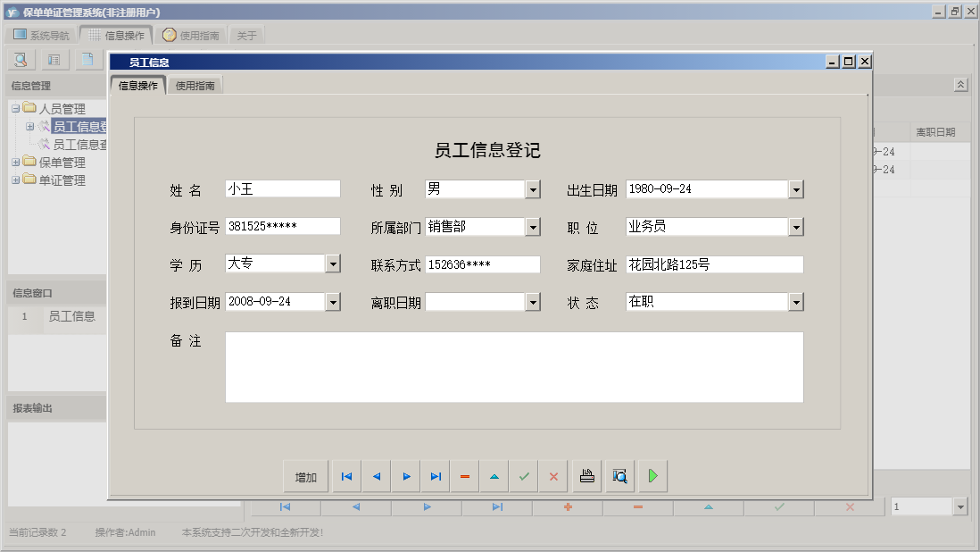Open the 性别 gender dropdown
This screenshot has width=980, height=552.
(x=533, y=188)
